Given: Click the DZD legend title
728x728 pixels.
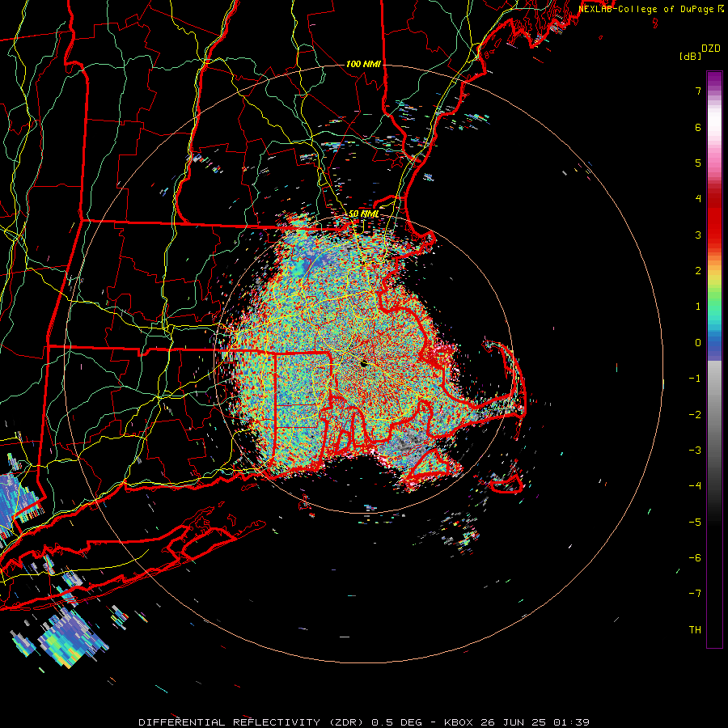Looking at the screenshot, I should click(x=711, y=49).
